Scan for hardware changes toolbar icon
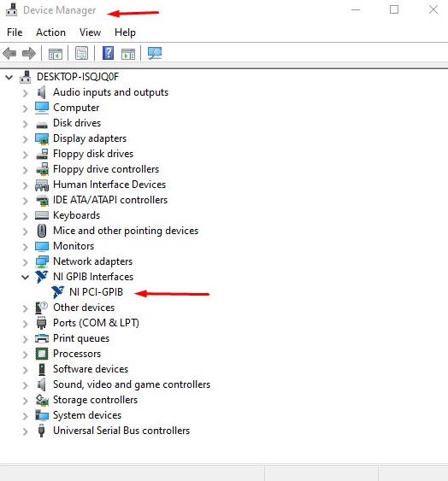This screenshot has width=448, height=481. pyautogui.click(x=155, y=53)
